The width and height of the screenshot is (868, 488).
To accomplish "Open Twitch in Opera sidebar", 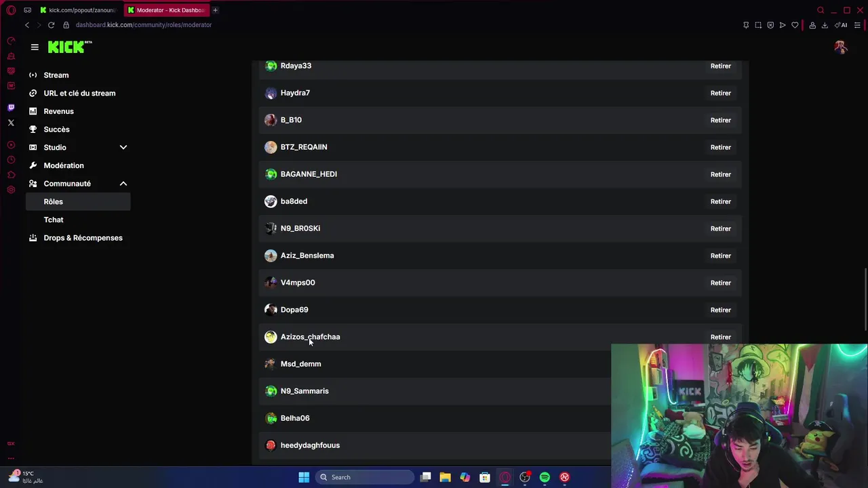I will pos(11,108).
